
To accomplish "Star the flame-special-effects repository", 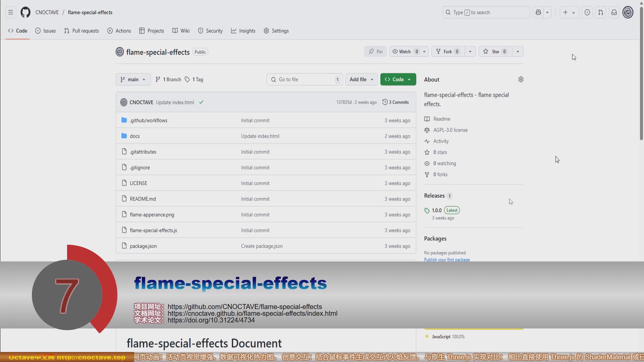I will coord(495,52).
